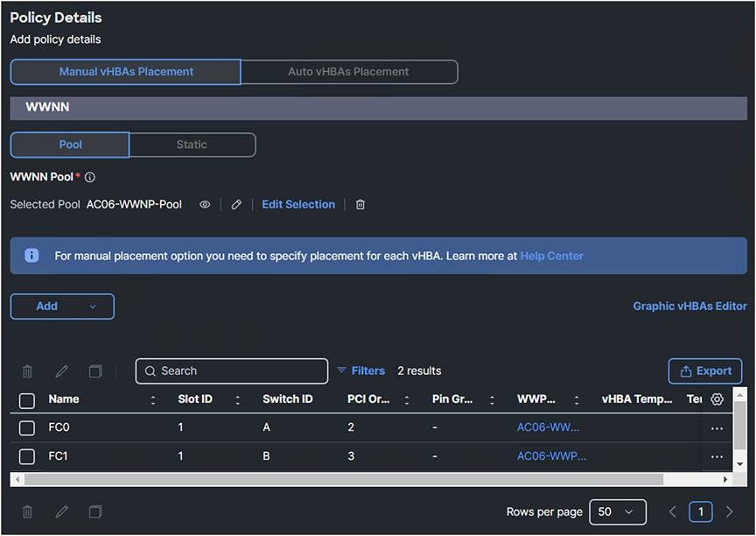Select Pool WWNN option
756x536 pixels.
70,145
